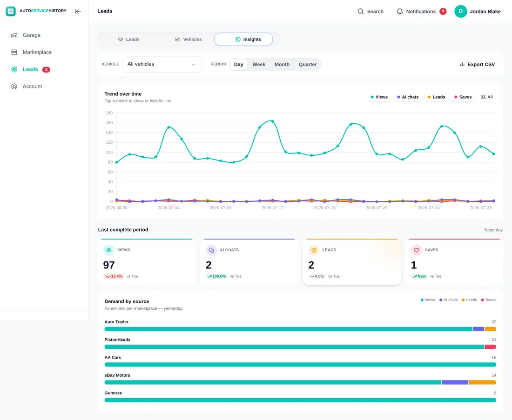Click the PistonHeads funnel bar
The width and height of the screenshot is (512, 420).
click(x=300, y=347)
